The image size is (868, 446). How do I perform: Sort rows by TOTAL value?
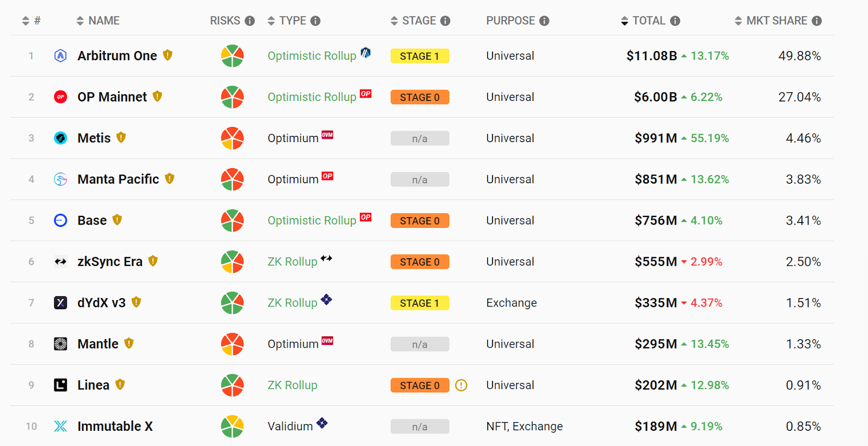(x=624, y=21)
